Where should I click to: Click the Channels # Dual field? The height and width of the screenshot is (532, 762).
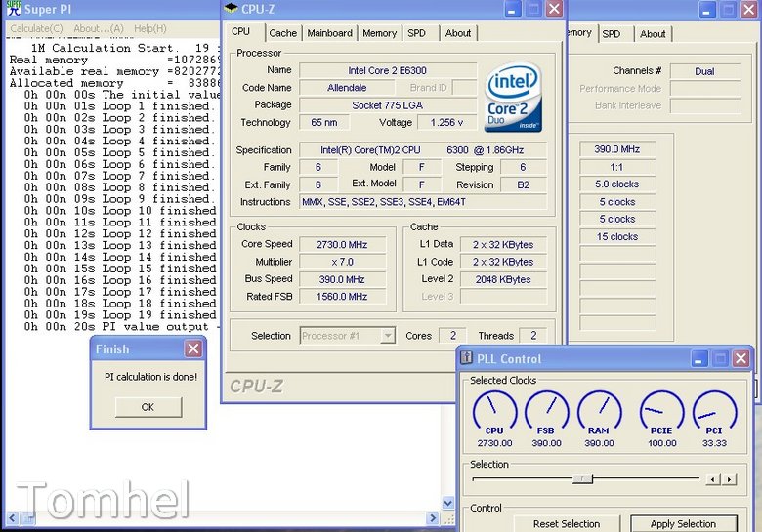click(x=705, y=71)
